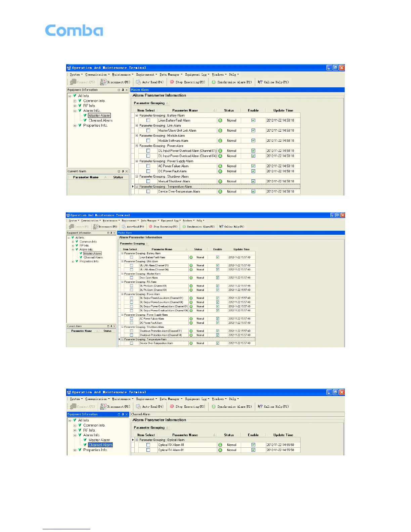Viewport: 411px width, 532px height.
Task: Tick item-select checkbox for Master/Slave Unit Link Alarm
Action: [148, 131]
